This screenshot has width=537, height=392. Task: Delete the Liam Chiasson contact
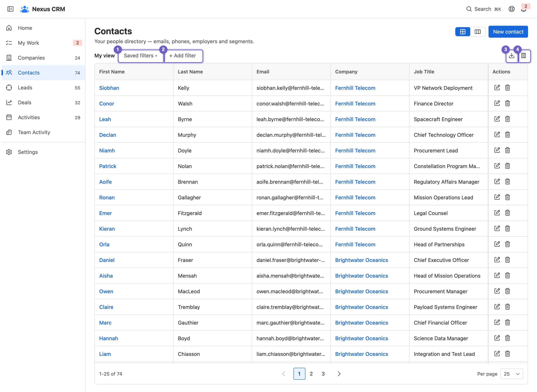coord(508,354)
